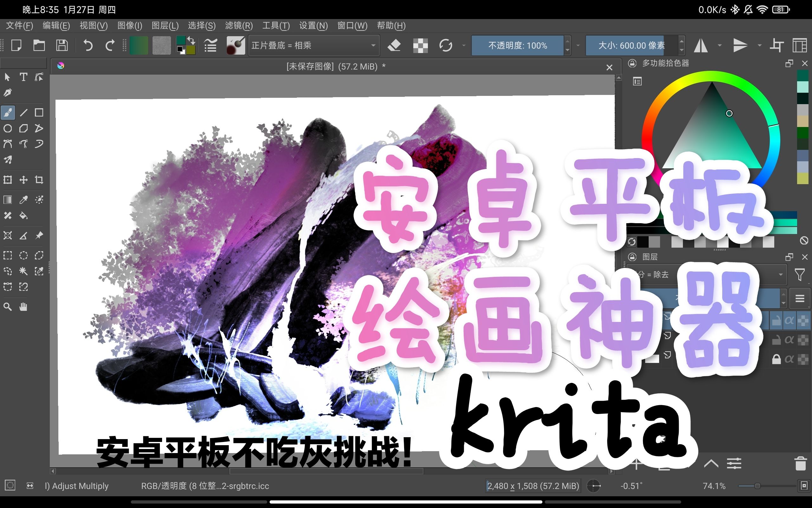812x508 pixels.
Task: Select the Freehand Brush tool
Action: click(x=8, y=112)
